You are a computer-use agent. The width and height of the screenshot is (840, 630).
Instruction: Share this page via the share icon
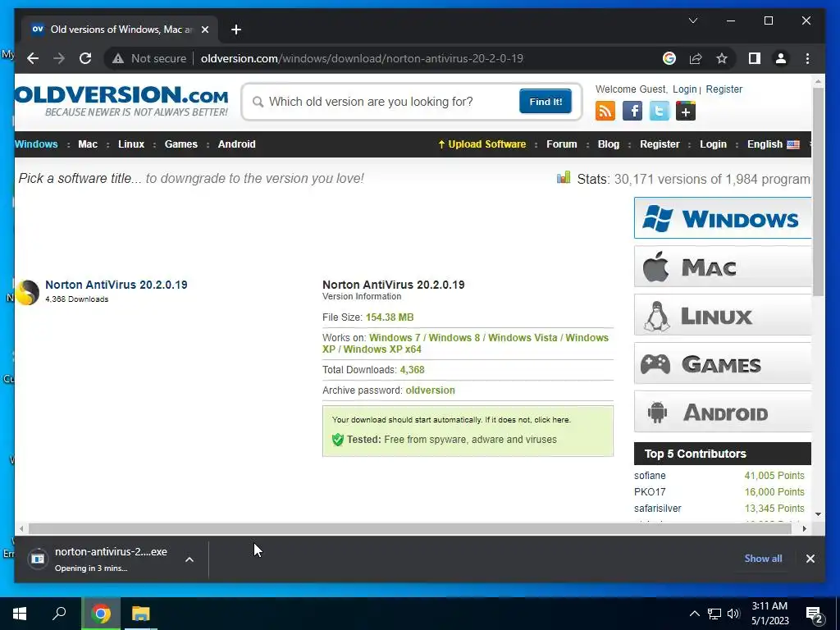[x=696, y=58]
